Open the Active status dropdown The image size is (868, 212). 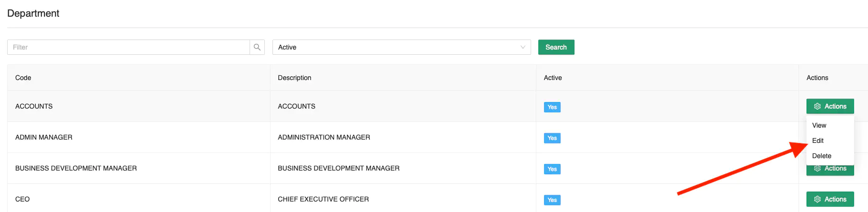click(x=401, y=47)
